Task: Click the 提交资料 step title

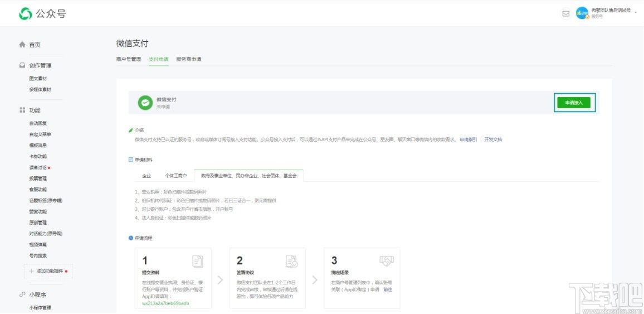Action: (151, 273)
